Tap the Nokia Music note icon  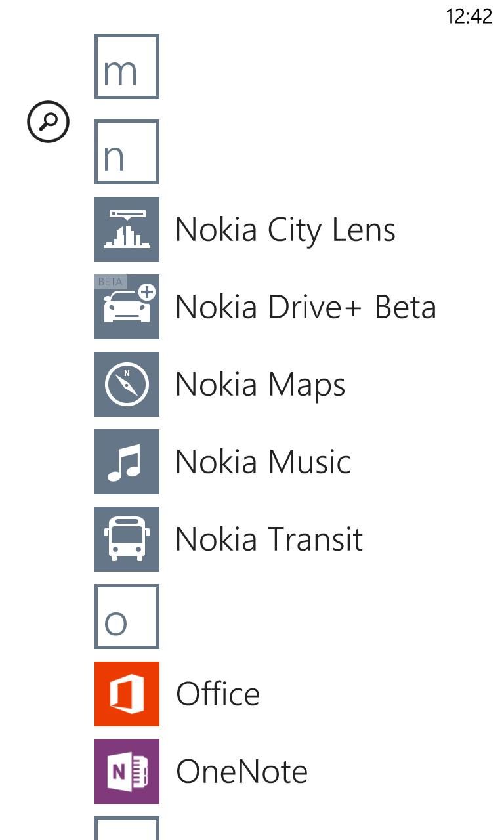click(x=127, y=461)
